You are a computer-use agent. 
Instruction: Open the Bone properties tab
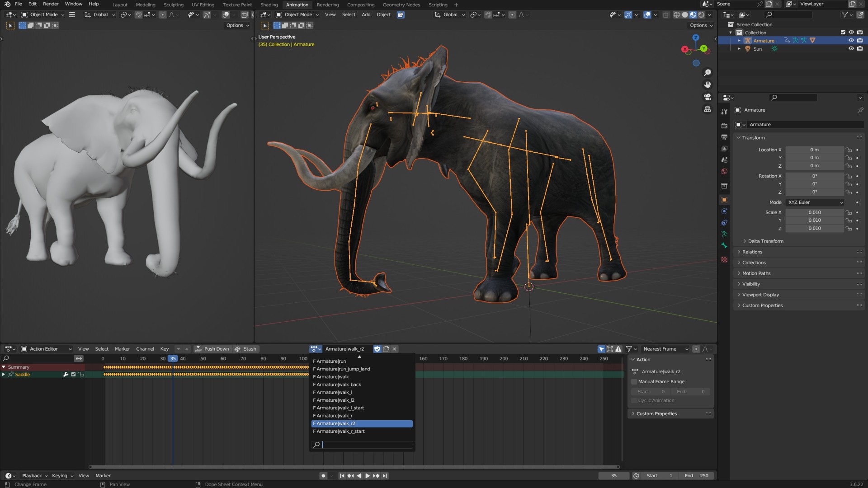coord(724,245)
